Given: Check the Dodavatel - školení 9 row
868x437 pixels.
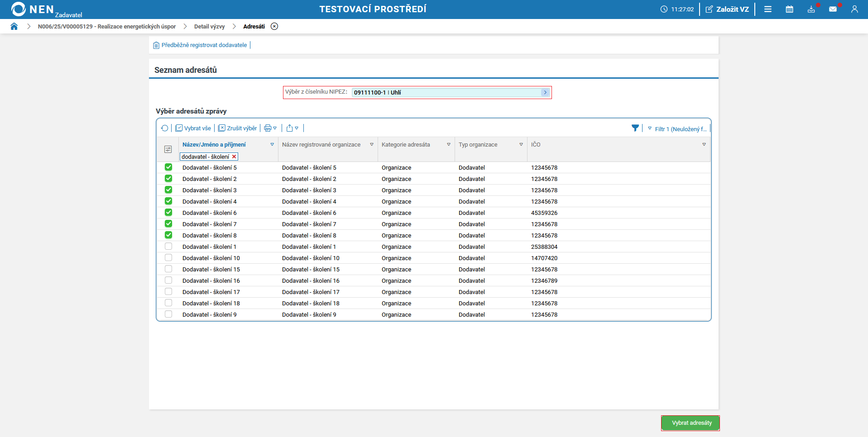Looking at the screenshot, I should [168, 314].
